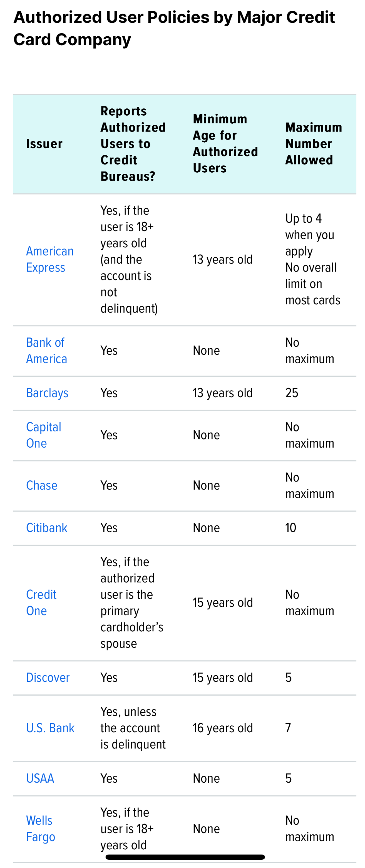
Task: Click the Issuer column header
Action: (x=45, y=144)
